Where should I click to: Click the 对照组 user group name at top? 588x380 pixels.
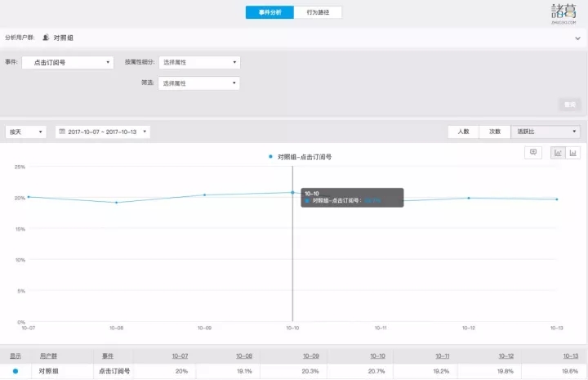[63, 38]
